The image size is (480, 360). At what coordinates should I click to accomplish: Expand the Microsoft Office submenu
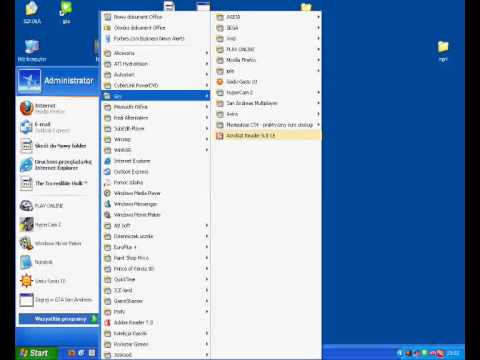point(156,107)
